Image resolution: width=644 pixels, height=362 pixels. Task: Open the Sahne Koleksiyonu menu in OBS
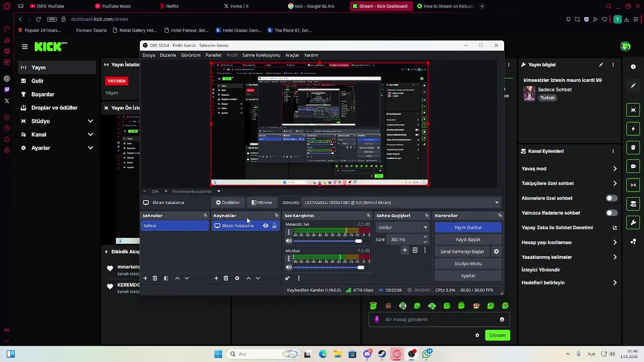[261, 55]
